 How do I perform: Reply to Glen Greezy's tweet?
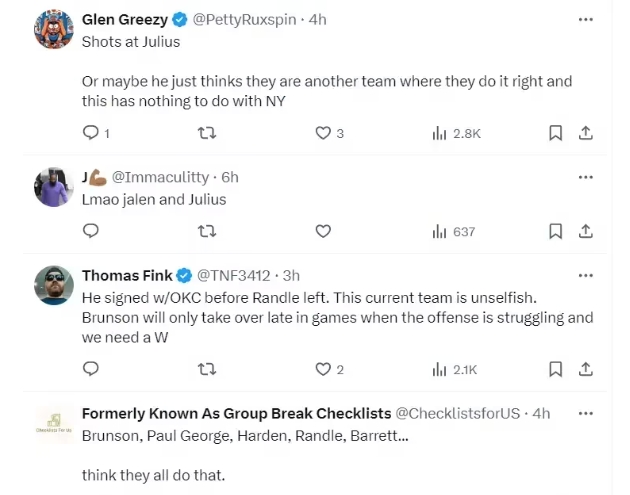(90, 133)
